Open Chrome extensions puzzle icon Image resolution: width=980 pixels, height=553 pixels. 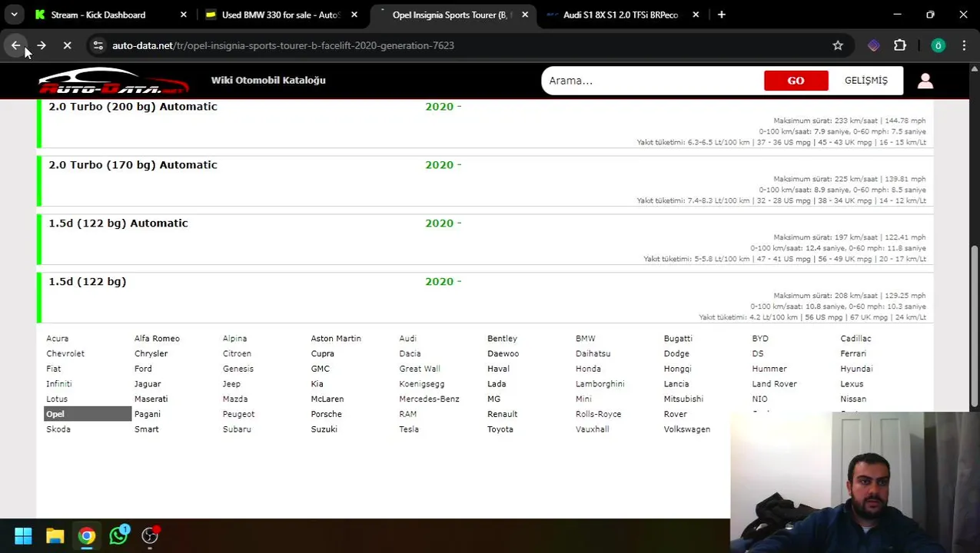[x=900, y=45]
